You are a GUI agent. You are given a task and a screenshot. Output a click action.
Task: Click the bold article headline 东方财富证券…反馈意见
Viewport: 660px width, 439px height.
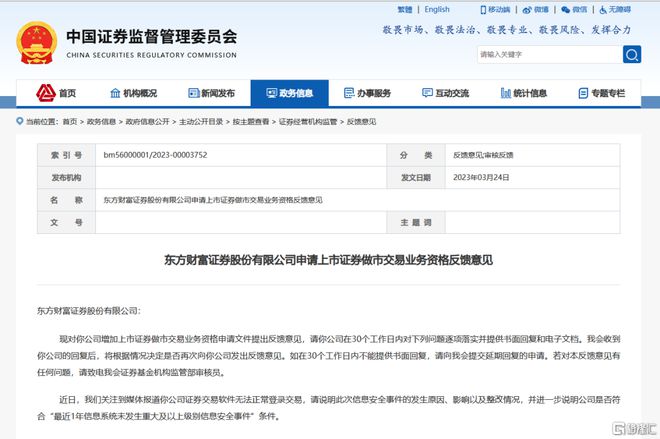point(329,260)
